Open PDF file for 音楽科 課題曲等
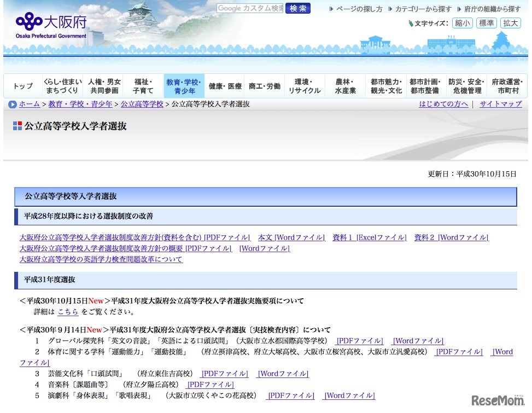532x413 pixels. [210, 385]
